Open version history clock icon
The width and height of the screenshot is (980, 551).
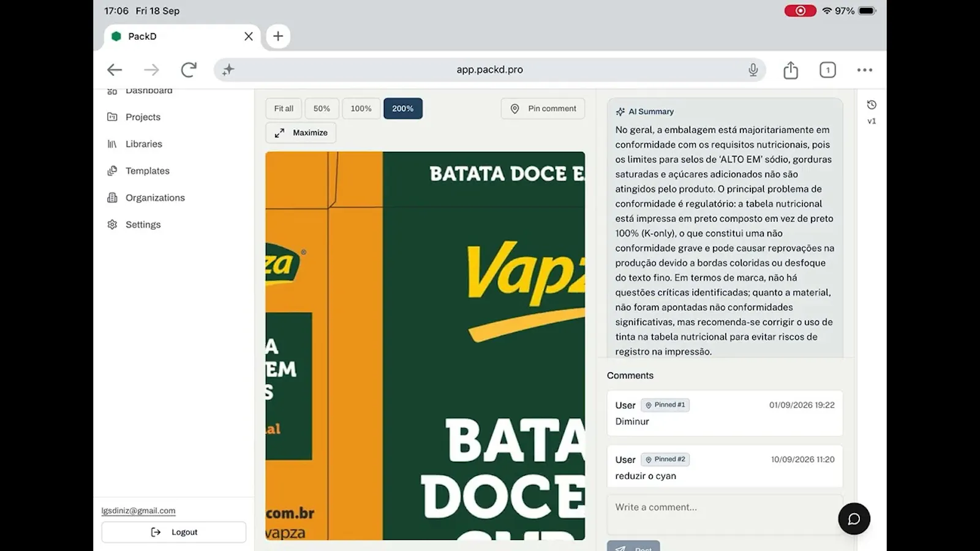coord(872,105)
